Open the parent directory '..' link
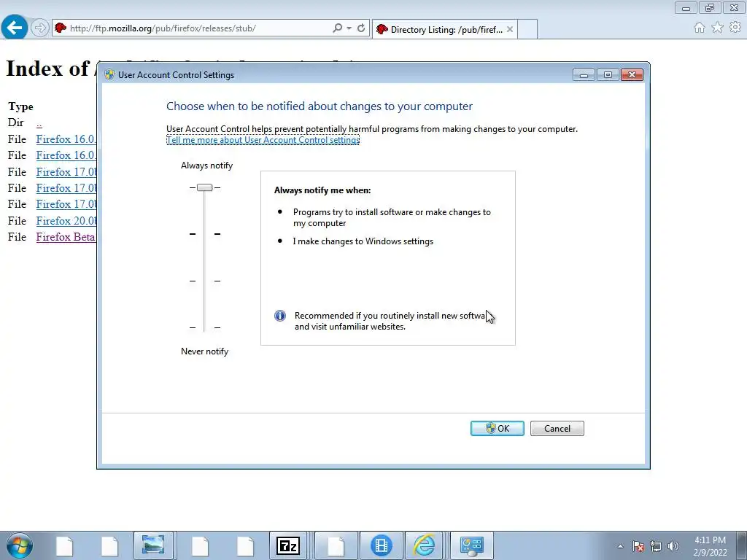This screenshot has height=560, width=747. [x=39, y=123]
